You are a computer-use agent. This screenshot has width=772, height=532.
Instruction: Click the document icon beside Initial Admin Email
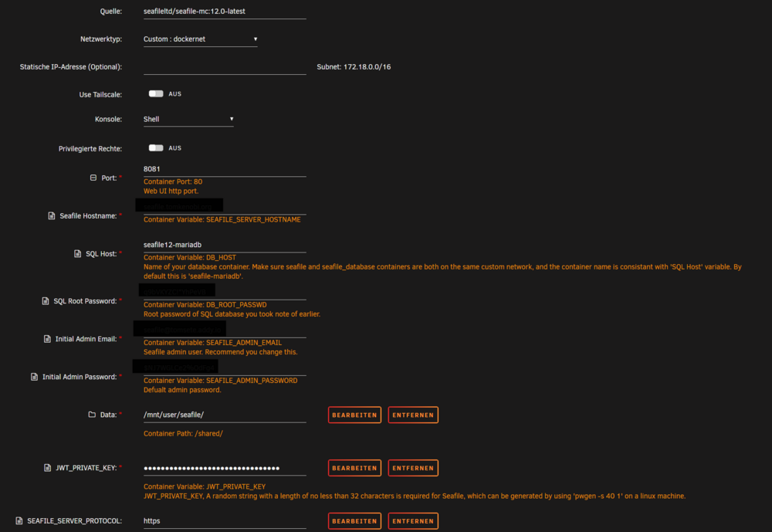coord(47,339)
